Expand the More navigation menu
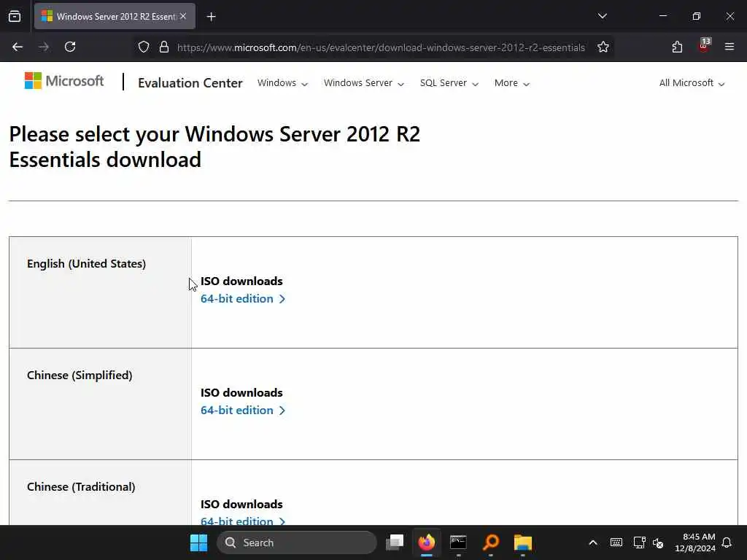Screen dimensions: 747x560 click(x=511, y=83)
